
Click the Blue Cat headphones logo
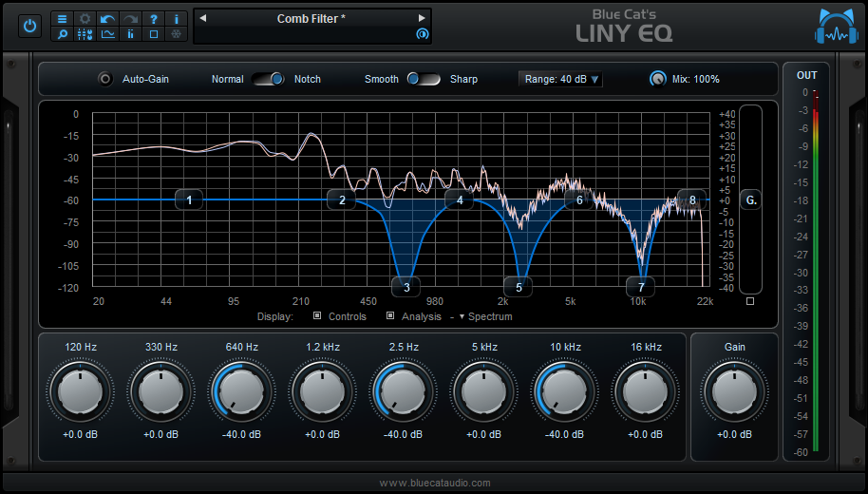point(836,27)
